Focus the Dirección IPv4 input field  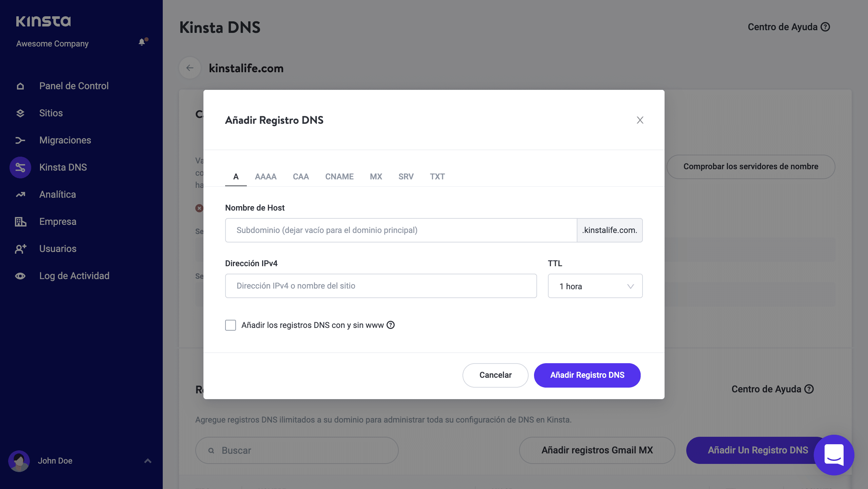[381, 286]
